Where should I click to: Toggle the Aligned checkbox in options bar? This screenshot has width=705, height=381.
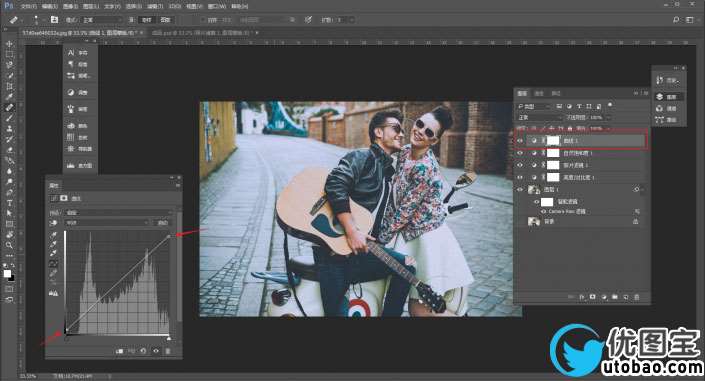(202, 20)
